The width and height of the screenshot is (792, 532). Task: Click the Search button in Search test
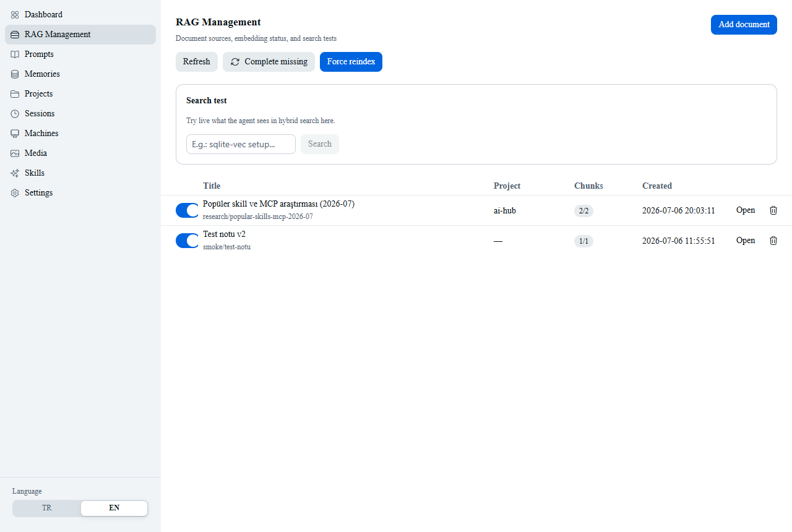(x=320, y=144)
